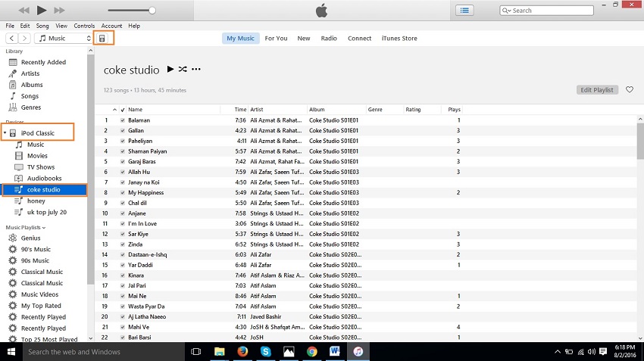Click the Edit Playlist button

[x=596, y=90]
